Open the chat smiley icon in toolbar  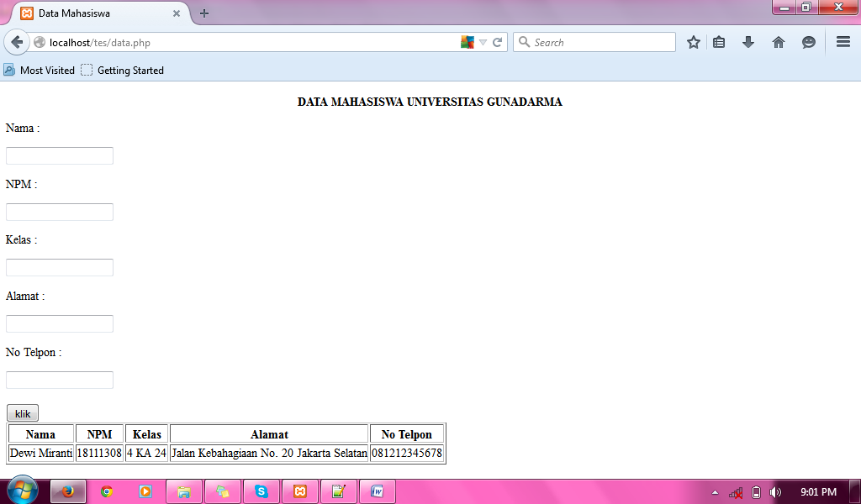click(808, 42)
